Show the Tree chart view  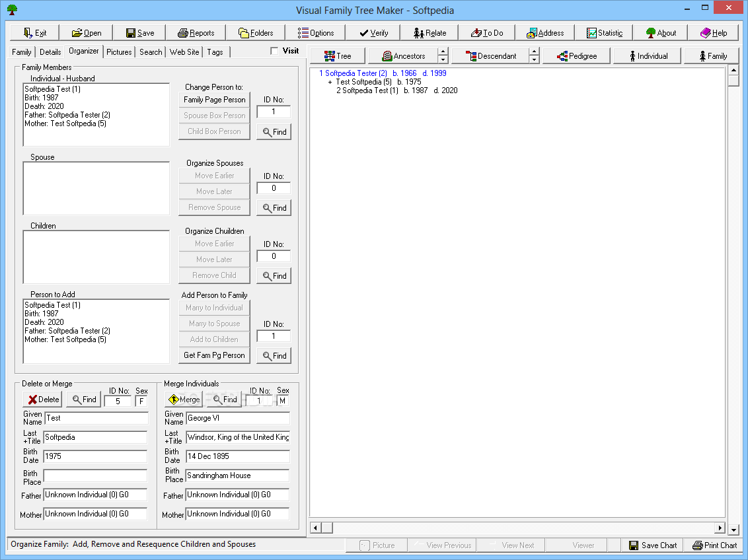point(338,55)
